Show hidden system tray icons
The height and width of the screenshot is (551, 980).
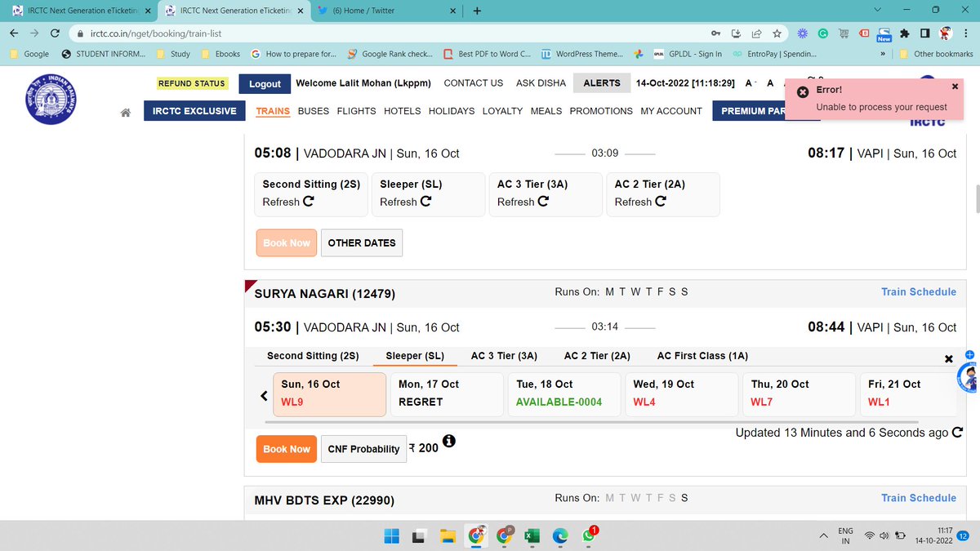coord(822,535)
